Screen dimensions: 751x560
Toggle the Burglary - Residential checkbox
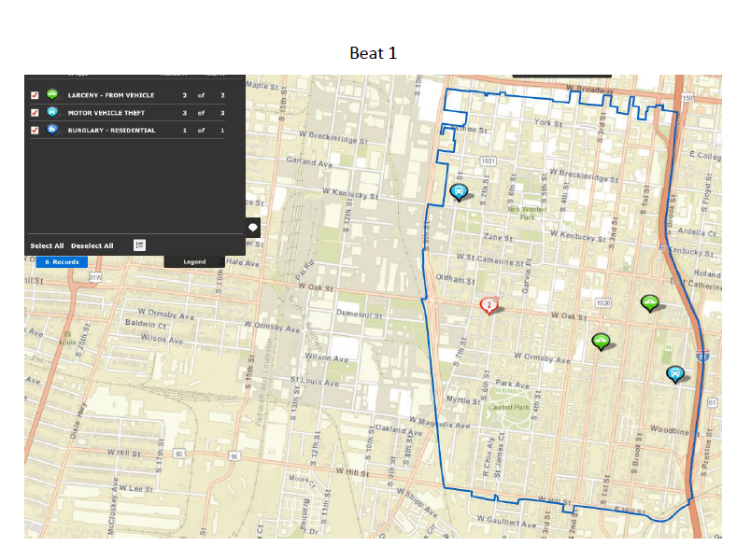(35, 130)
